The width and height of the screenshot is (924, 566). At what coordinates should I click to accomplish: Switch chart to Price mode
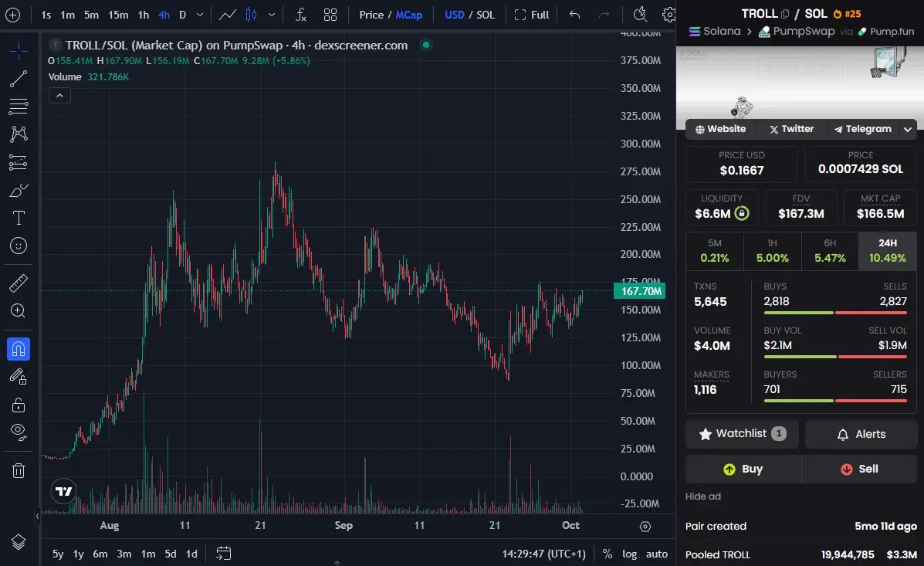tap(371, 15)
